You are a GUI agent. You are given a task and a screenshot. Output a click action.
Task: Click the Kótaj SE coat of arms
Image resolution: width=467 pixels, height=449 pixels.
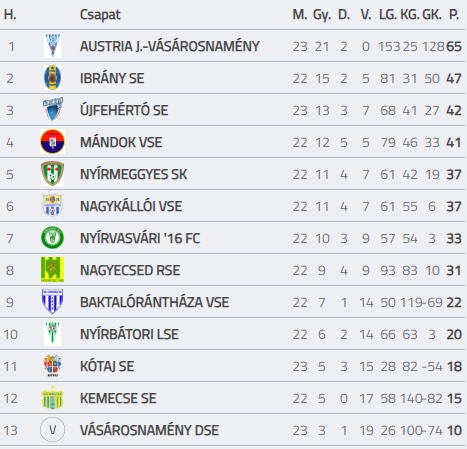click(x=52, y=366)
